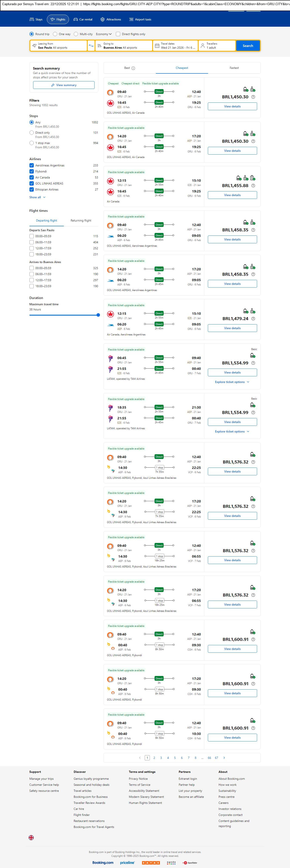This screenshot has height=868, width=290.
Task: Click the swap origin and destination arrows icon
Action: (91, 46)
